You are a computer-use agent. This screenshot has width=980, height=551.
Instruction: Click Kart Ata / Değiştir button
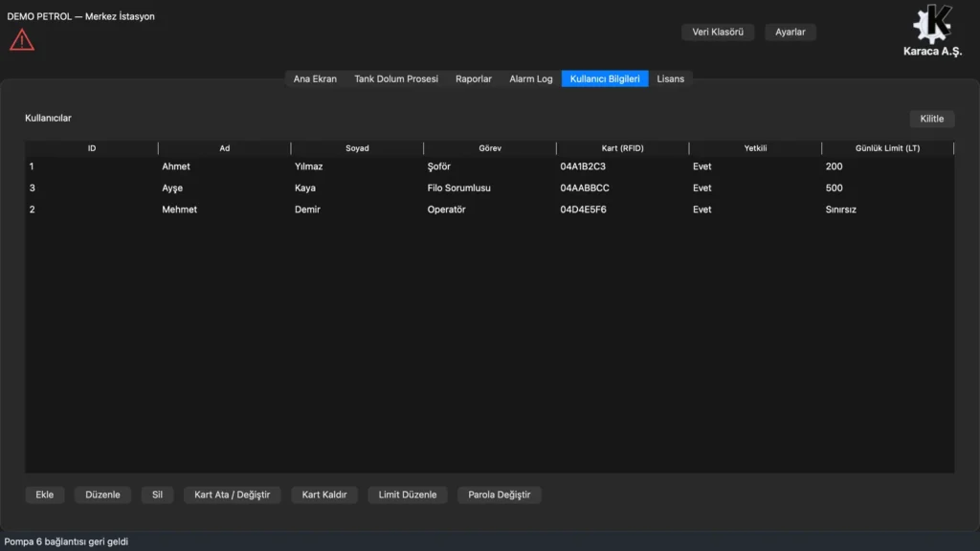(232, 495)
